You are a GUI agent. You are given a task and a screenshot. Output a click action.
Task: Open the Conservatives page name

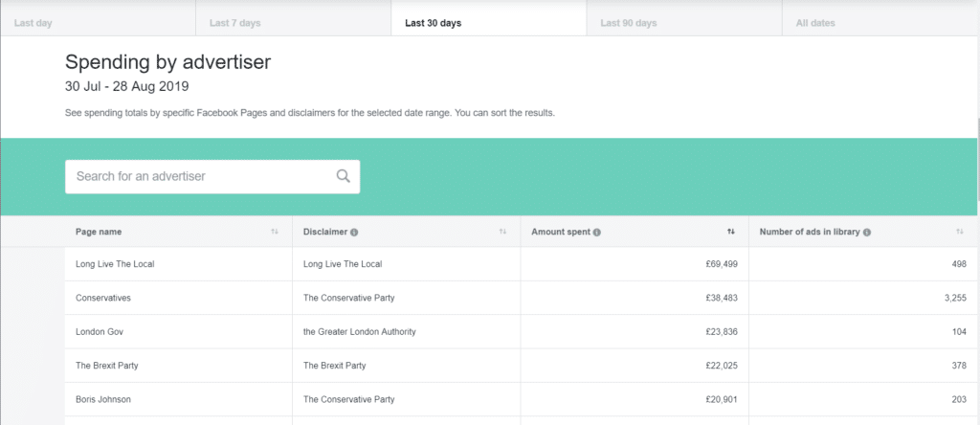103,298
